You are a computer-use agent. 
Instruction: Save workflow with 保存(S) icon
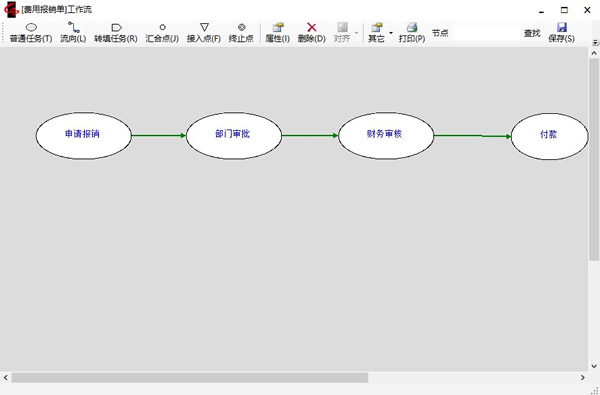[561, 27]
